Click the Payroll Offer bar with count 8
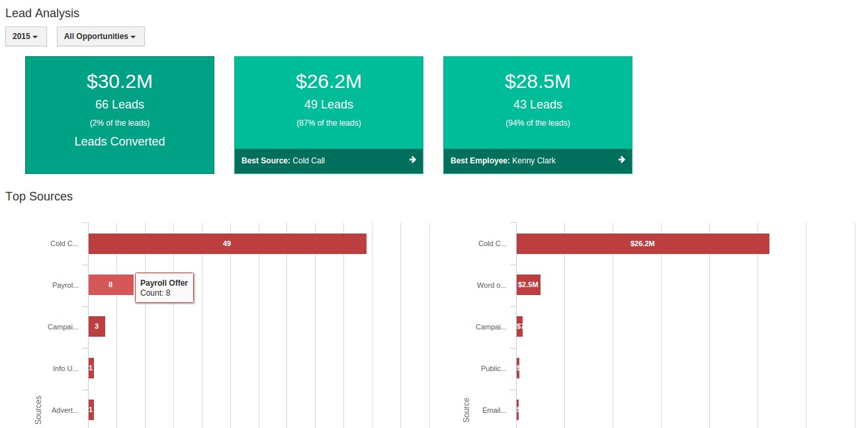 110,284
